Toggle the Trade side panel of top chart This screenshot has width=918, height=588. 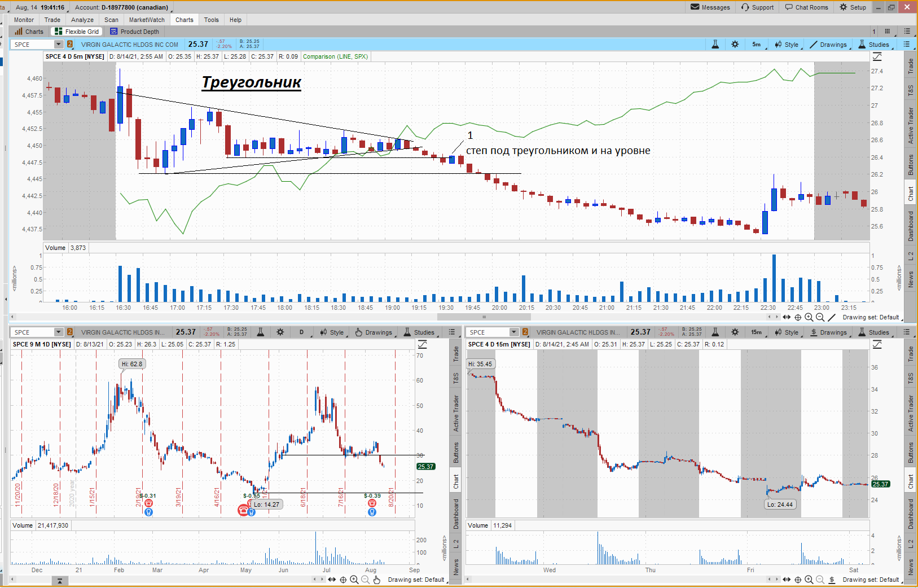point(910,66)
